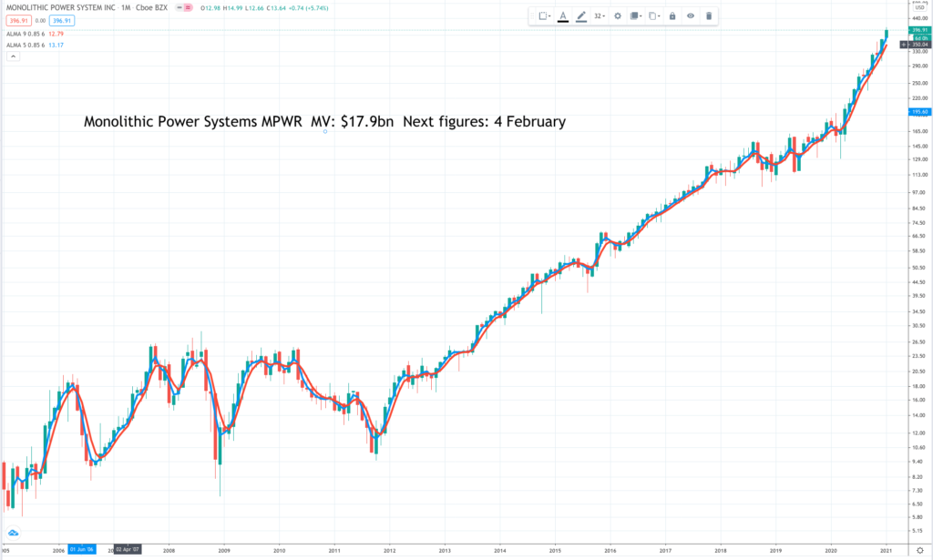Click the 2016 label on time axis
933x560 pixels.
(610, 551)
